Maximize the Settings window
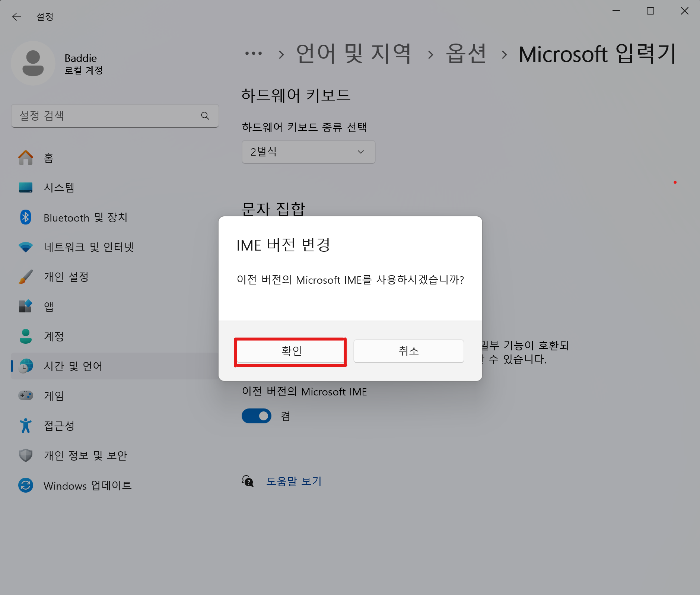Screen dimensions: 700x595 point(650,11)
